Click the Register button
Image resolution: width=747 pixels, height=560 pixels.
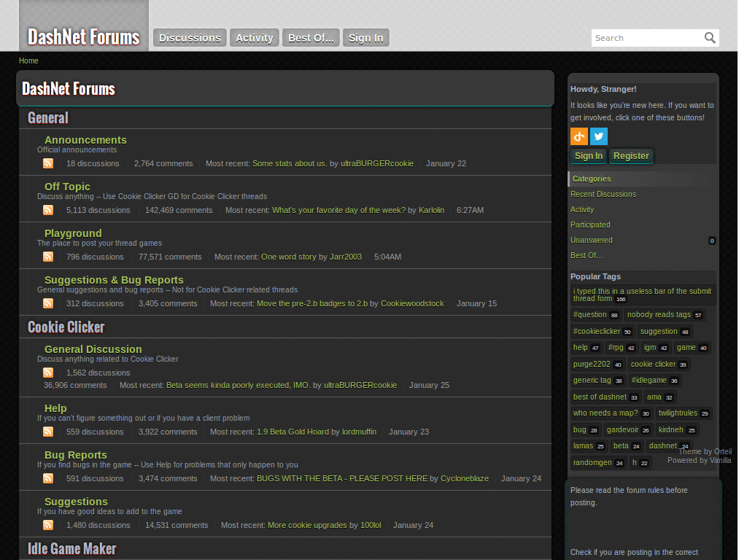630,155
